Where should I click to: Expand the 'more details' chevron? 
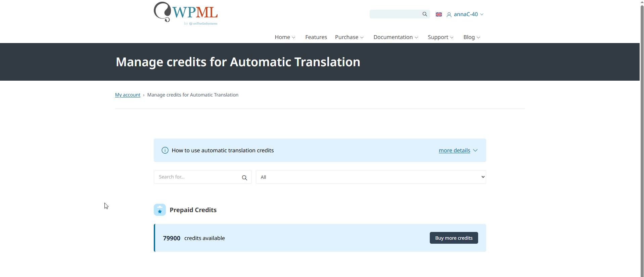pos(475,150)
